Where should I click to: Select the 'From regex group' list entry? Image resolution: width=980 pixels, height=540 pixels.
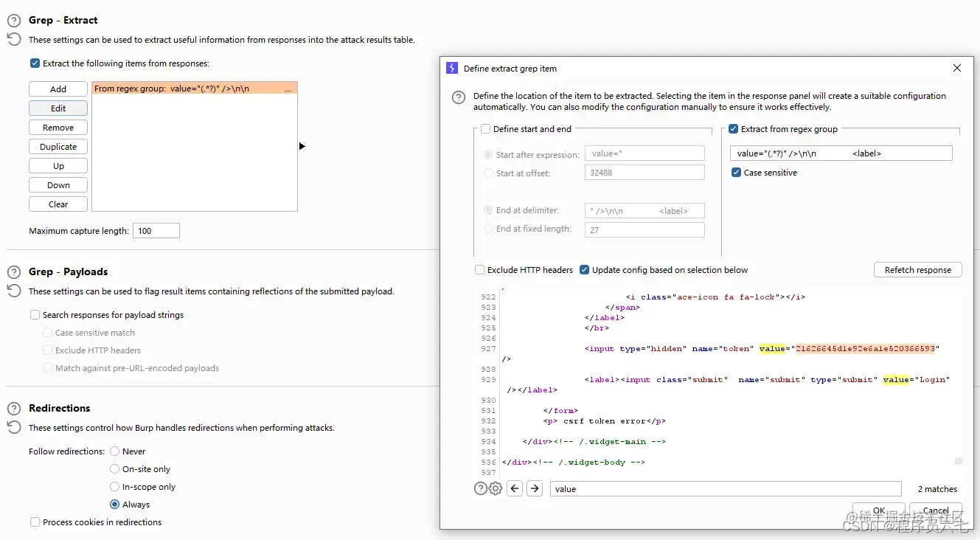point(195,89)
